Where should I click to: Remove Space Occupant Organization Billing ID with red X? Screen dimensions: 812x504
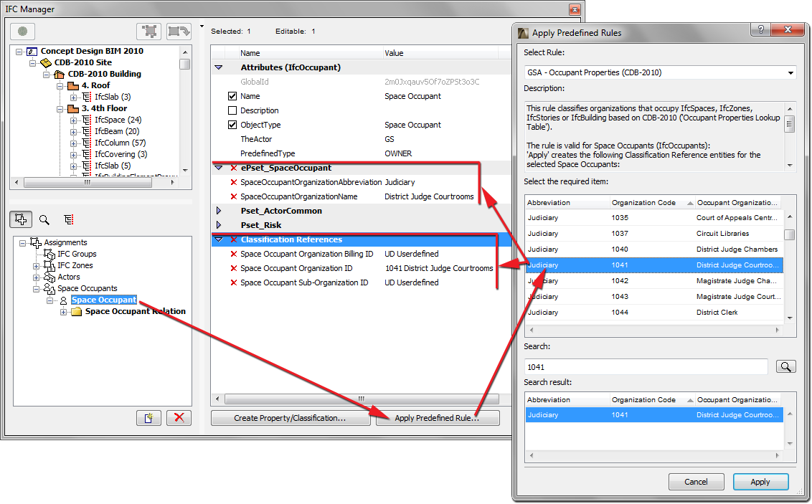point(234,254)
